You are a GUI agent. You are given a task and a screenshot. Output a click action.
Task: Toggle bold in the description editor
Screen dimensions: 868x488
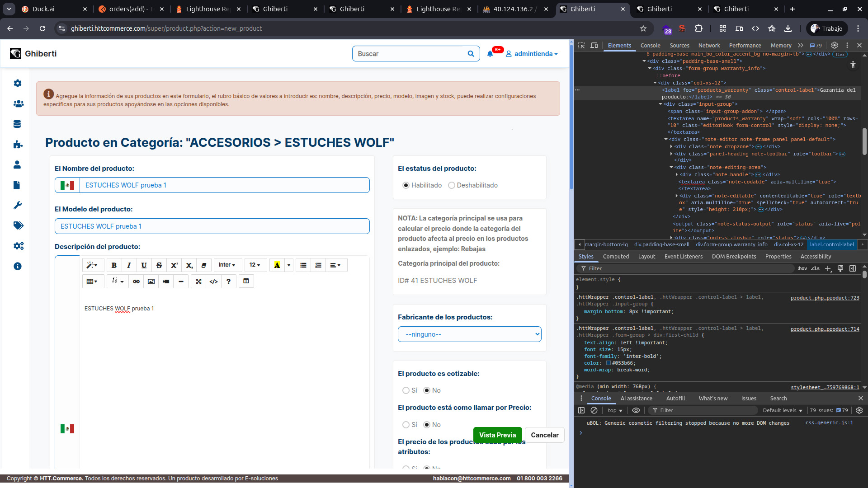(114, 265)
